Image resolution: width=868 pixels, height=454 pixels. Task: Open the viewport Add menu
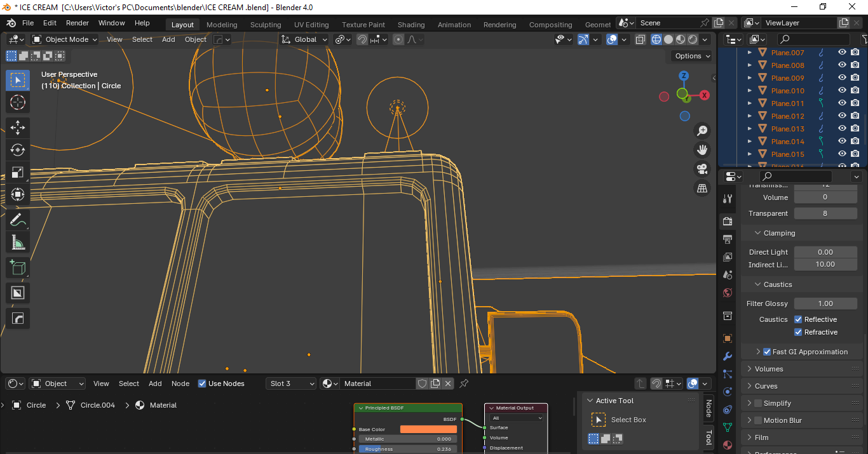[168, 39]
